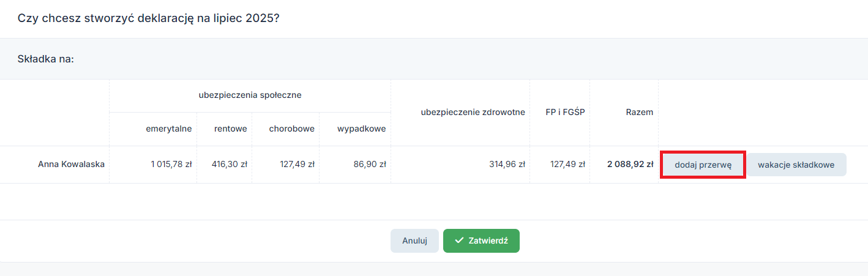Select the 416,30 zł rentowe amount

click(230, 164)
